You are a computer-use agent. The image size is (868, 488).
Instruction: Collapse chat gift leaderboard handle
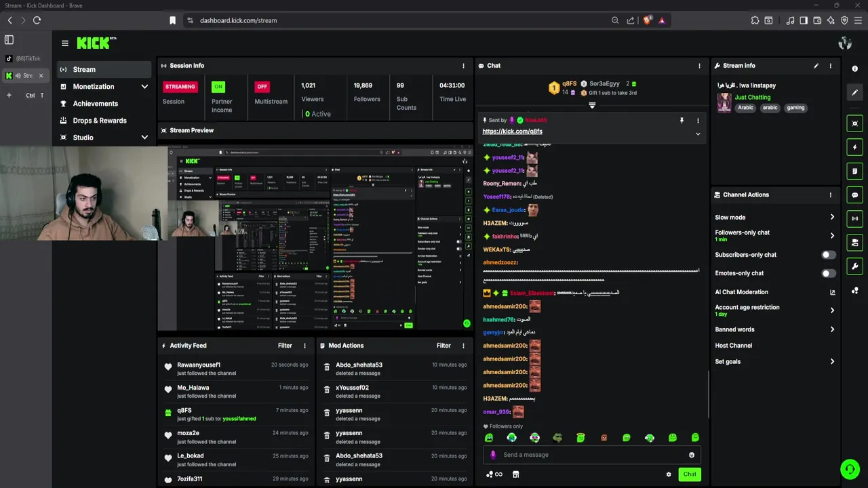point(592,105)
